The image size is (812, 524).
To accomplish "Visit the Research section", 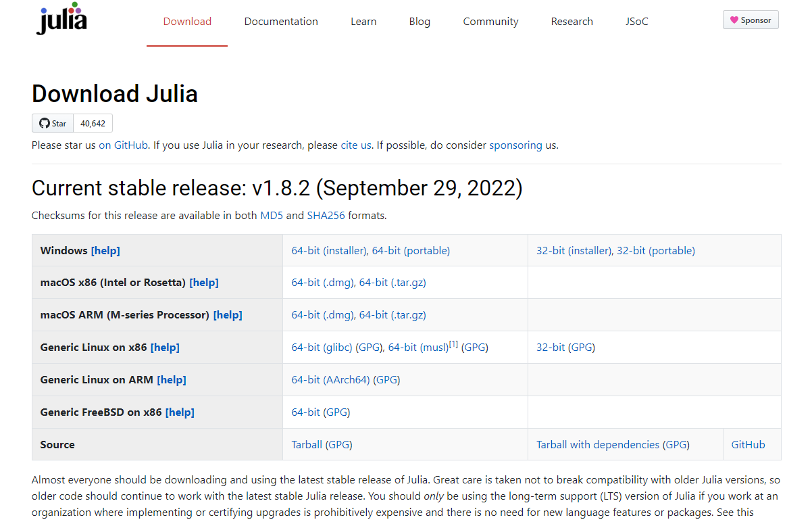I will [572, 21].
